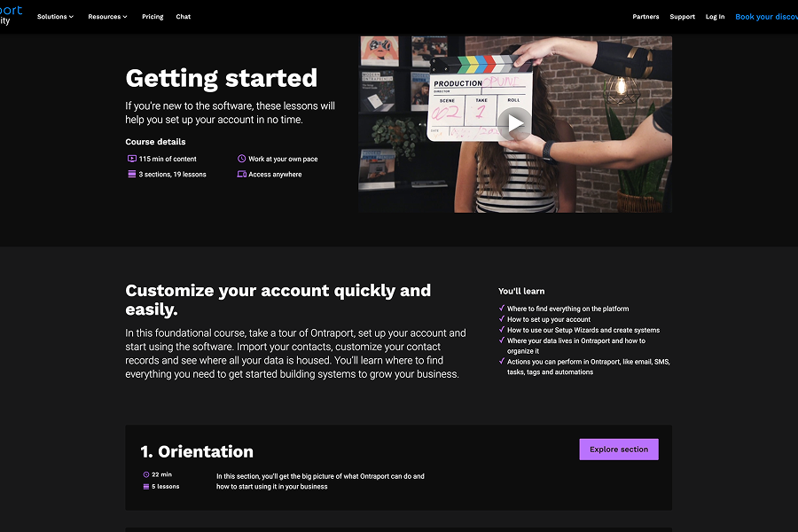The width and height of the screenshot is (798, 532).
Task: Click the Work at your own pace text
Action: coord(283,159)
